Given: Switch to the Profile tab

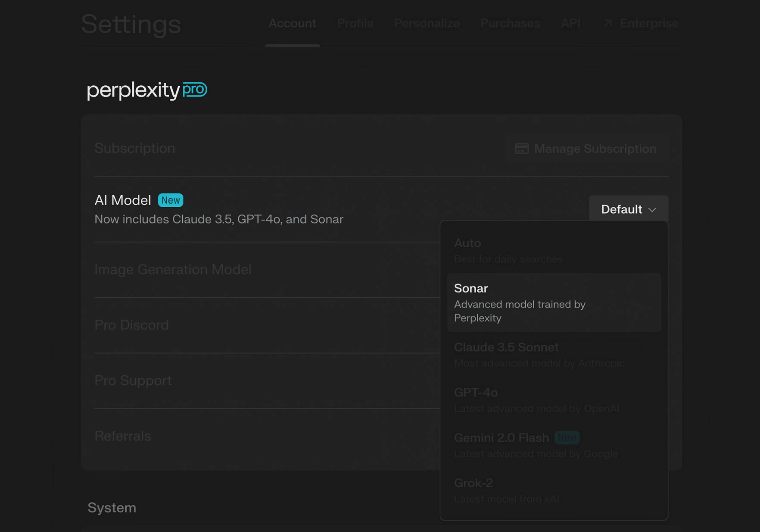Looking at the screenshot, I should (355, 23).
